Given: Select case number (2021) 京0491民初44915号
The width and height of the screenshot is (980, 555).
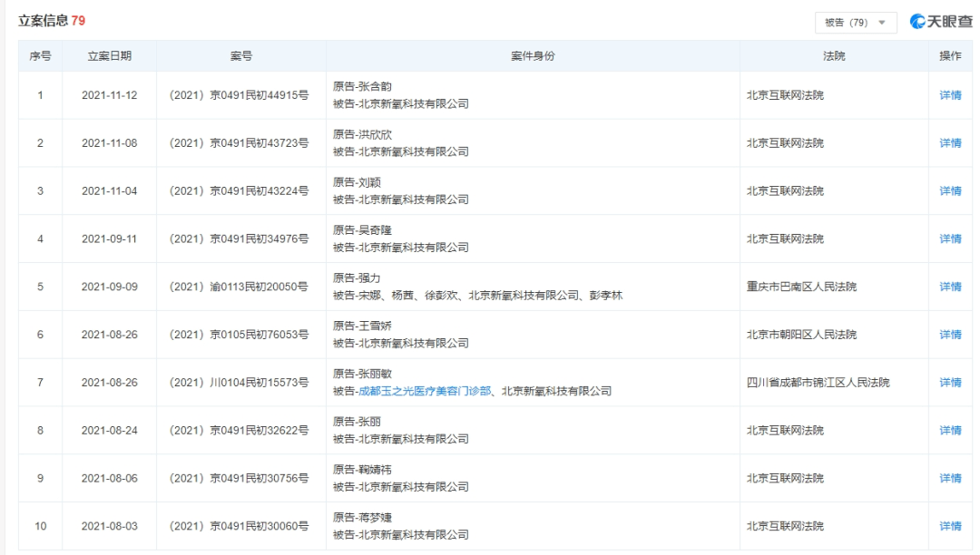Looking at the screenshot, I should point(240,95).
